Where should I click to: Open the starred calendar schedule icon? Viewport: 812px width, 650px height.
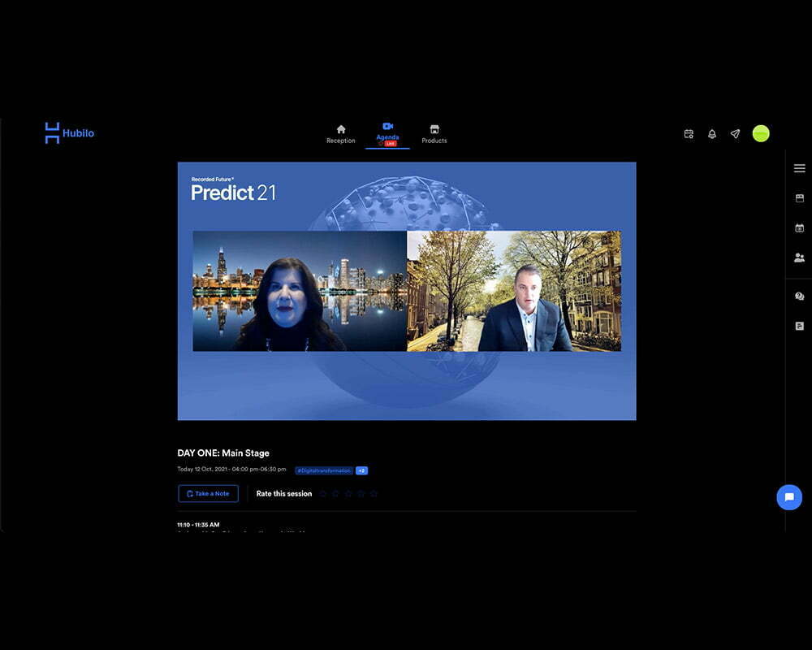(x=689, y=134)
